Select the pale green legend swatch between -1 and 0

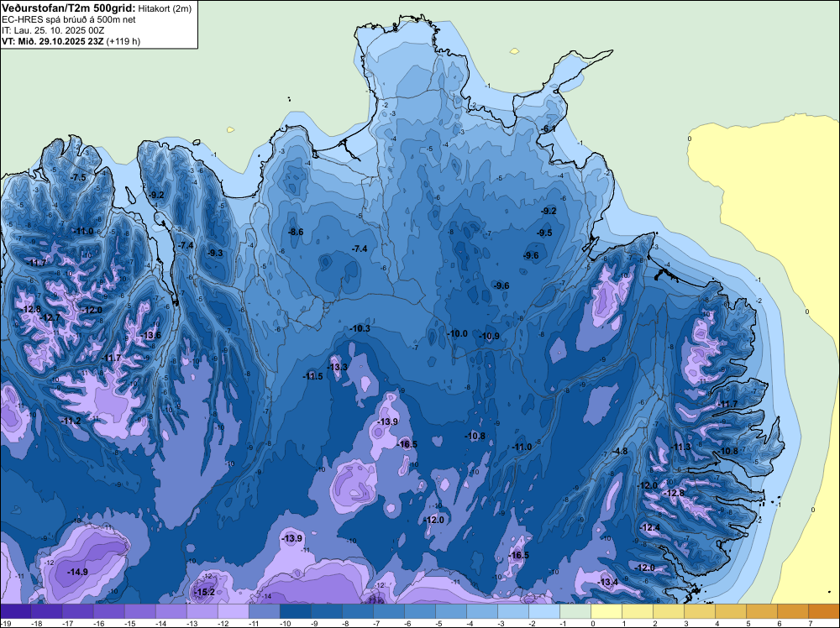575,611
